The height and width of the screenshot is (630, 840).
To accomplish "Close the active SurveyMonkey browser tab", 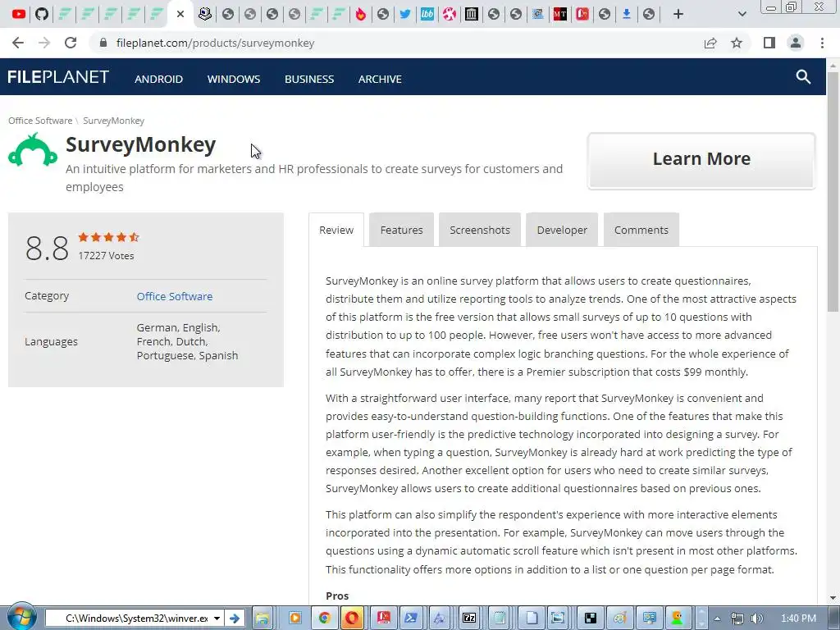I will [180, 14].
